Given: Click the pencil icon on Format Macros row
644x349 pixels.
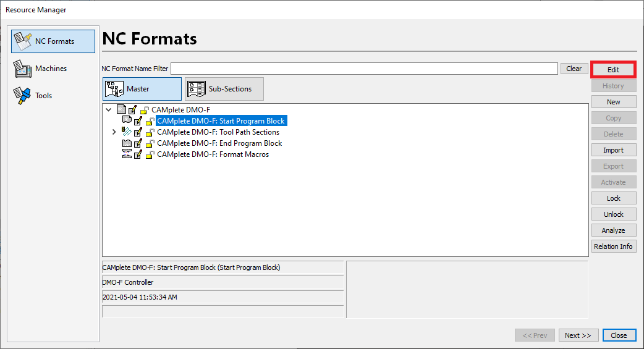Looking at the screenshot, I should (138, 154).
